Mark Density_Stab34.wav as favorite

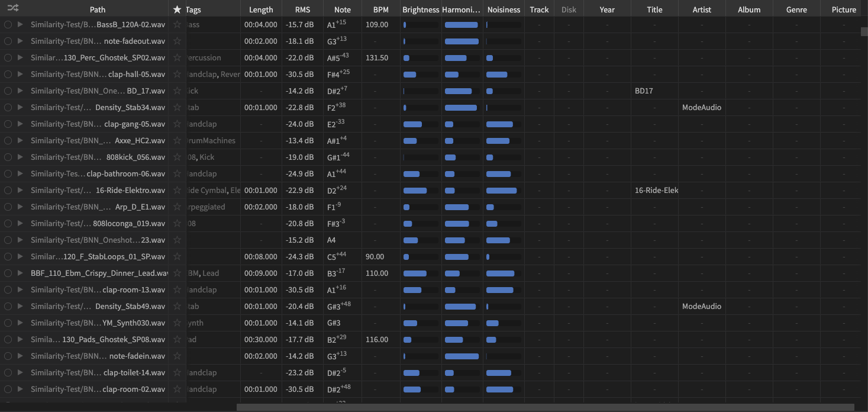click(x=177, y=108)
